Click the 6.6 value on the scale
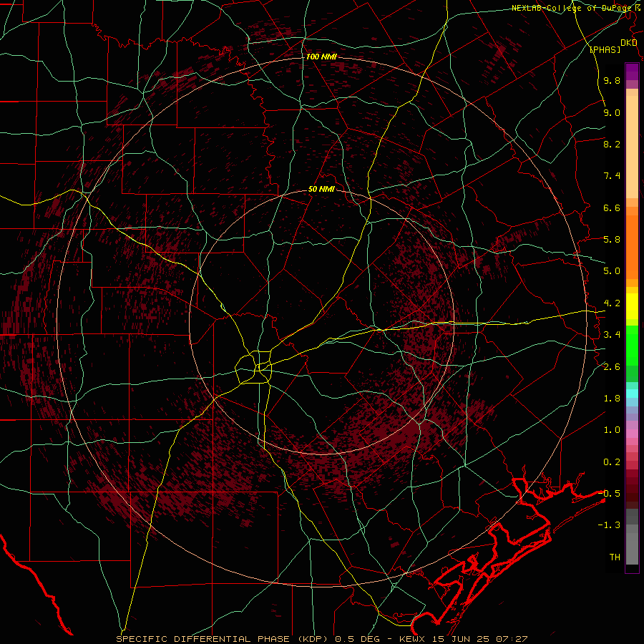The width and height of the screenshot is (644, 644). pyautogui.click(x=612, y=208)
